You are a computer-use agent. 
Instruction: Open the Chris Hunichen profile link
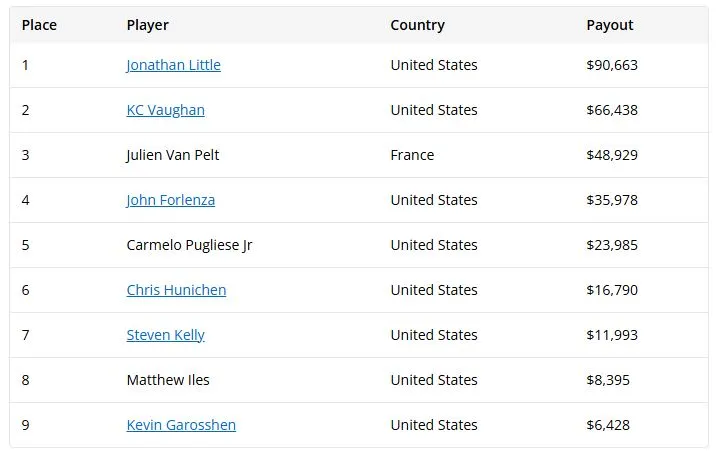pos(176,290)
